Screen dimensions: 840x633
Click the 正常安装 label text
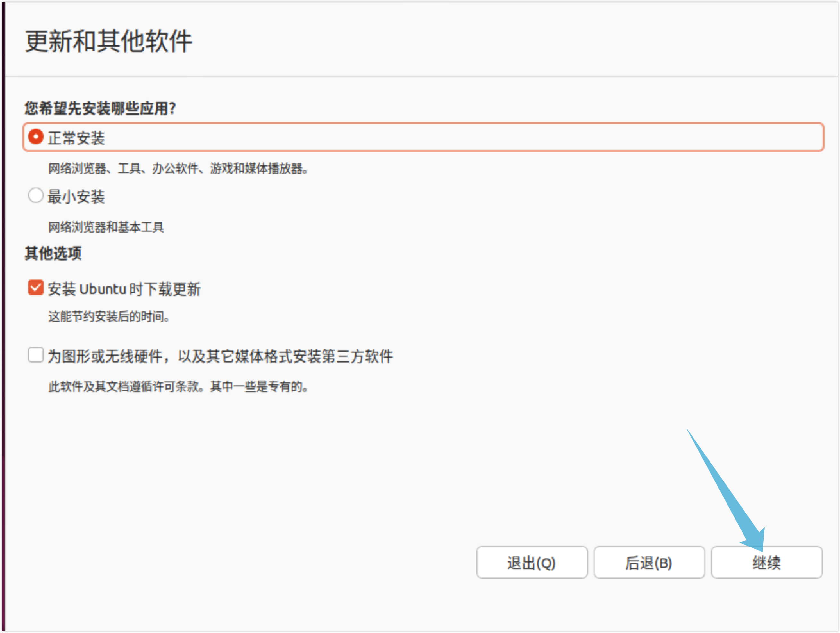(x=76, y=138)
